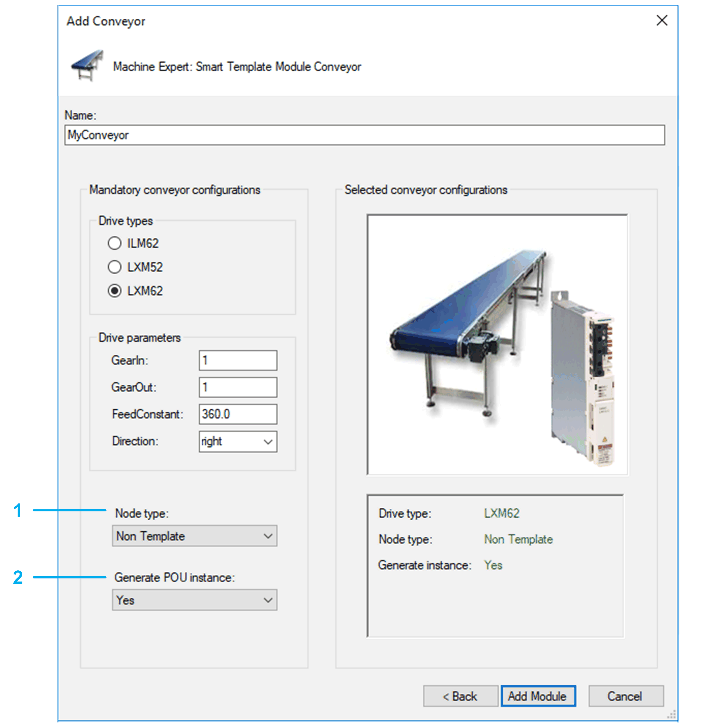This screenshot has height=723, width=728.
Task: Focus the GearIn input box
Action: coord(238,360)
